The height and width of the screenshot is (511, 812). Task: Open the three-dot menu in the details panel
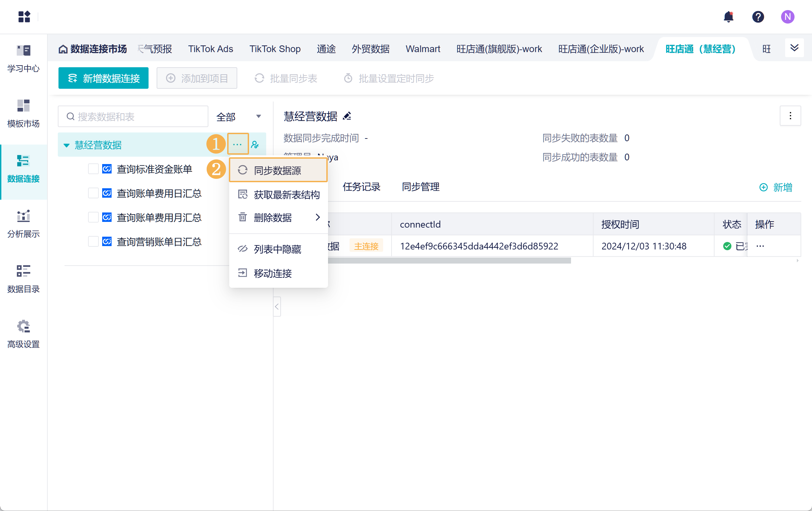[790, 116]
